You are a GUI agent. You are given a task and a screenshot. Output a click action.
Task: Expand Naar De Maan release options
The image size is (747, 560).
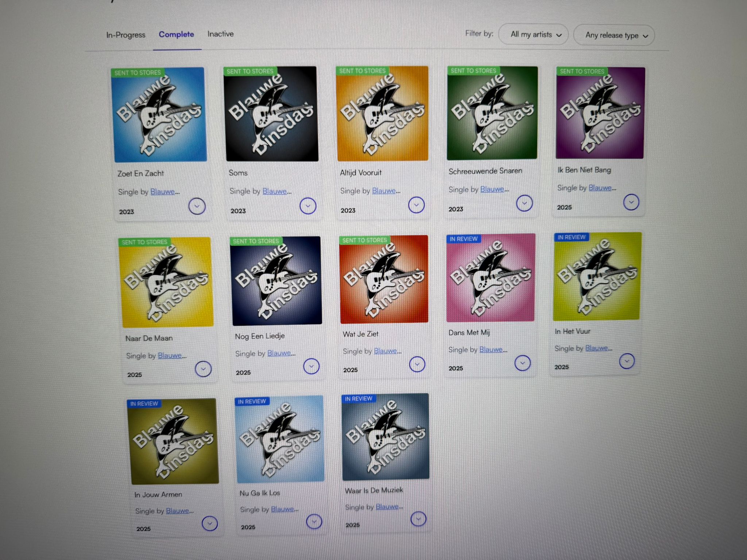coord(203,369)
